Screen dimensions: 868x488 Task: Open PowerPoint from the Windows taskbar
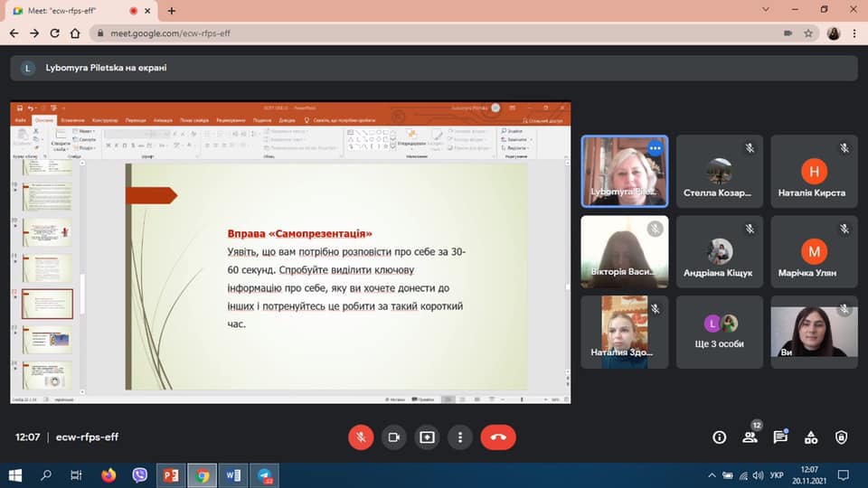169,474
